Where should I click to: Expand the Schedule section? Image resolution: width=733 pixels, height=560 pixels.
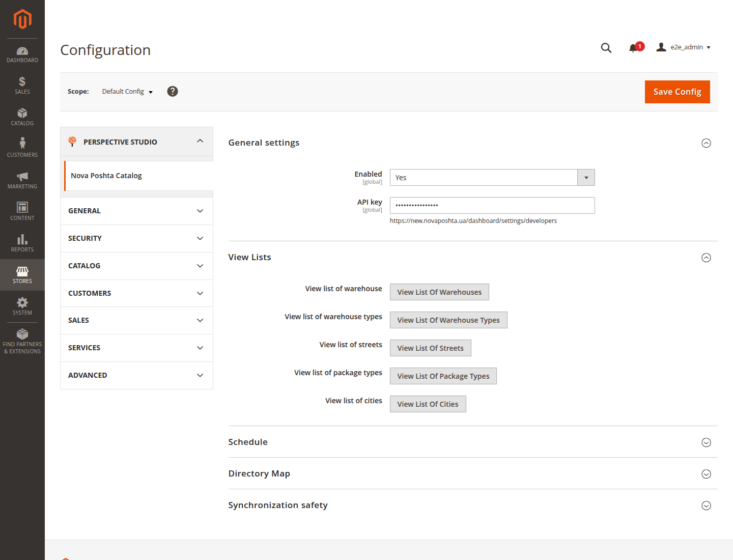point(473,442)
